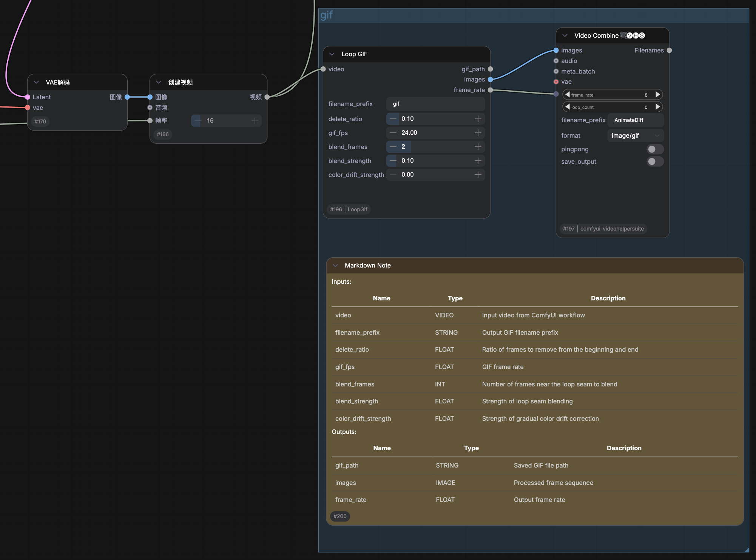Click the vae input socket on VAE解码

coord(28,108)
